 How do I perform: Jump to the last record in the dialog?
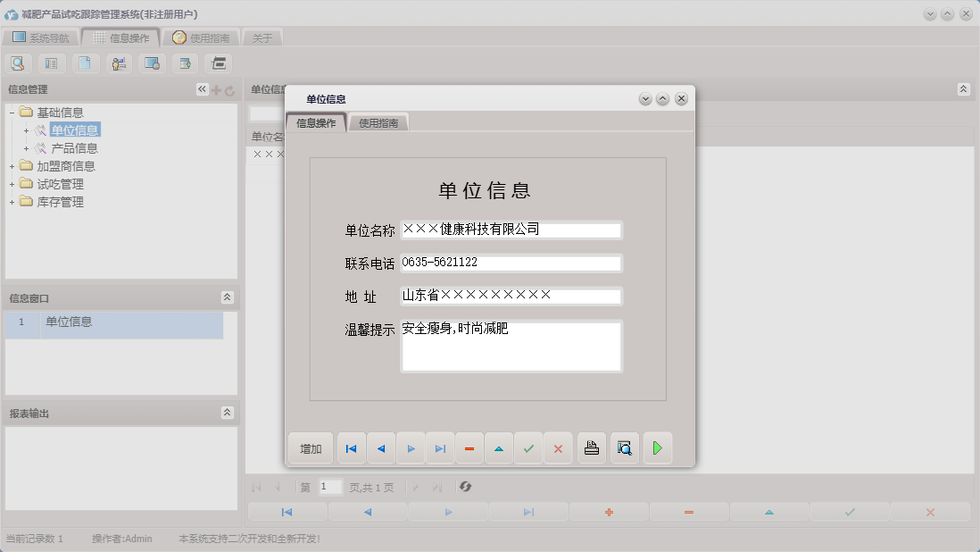pyautogui.click(x=439, y=447)
